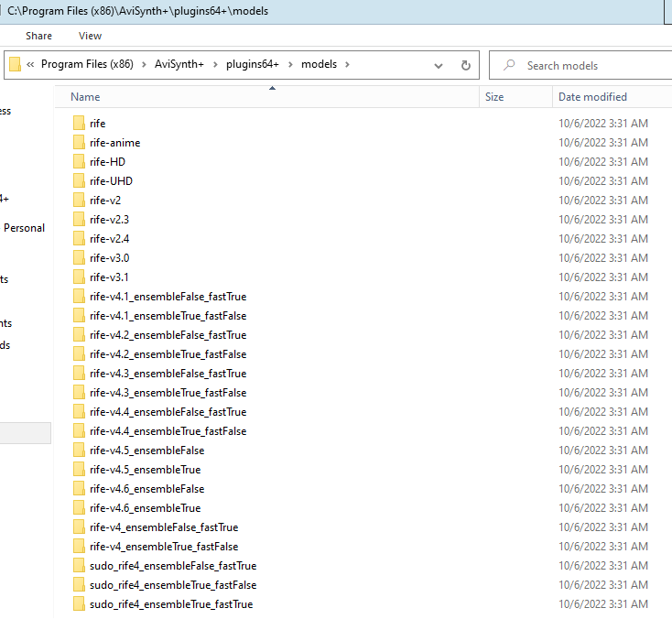Screen dimensions: 672x619
Task: Refresh the models folder view
Action: 465,65
